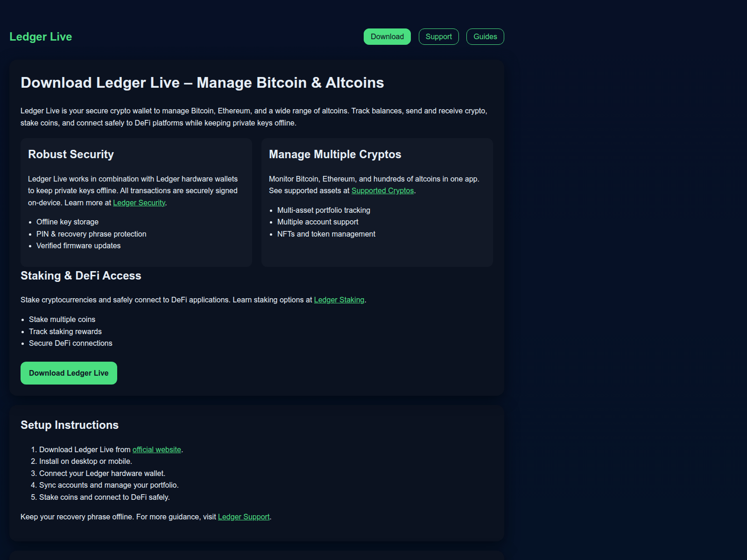
Task: Click the Ledger Live logo
Action: (41, 37)
